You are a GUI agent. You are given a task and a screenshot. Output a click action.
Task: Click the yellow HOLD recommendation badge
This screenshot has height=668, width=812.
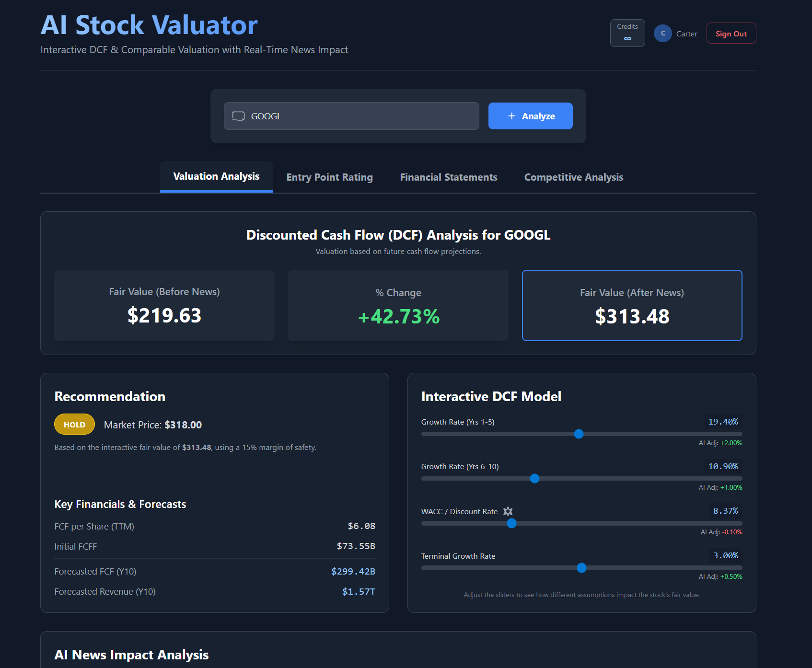point(74,424)
